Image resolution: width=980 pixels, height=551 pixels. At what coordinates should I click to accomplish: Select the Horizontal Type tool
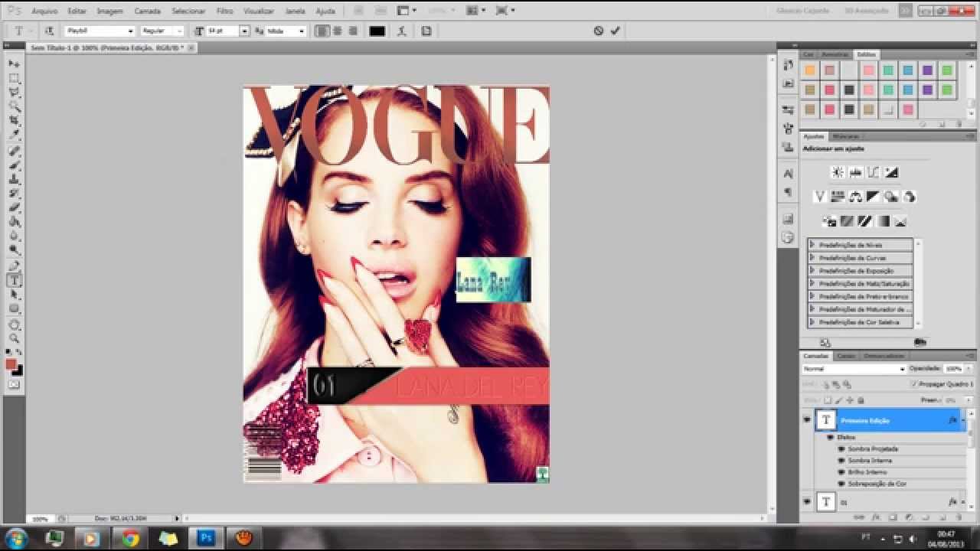point(14,281)
